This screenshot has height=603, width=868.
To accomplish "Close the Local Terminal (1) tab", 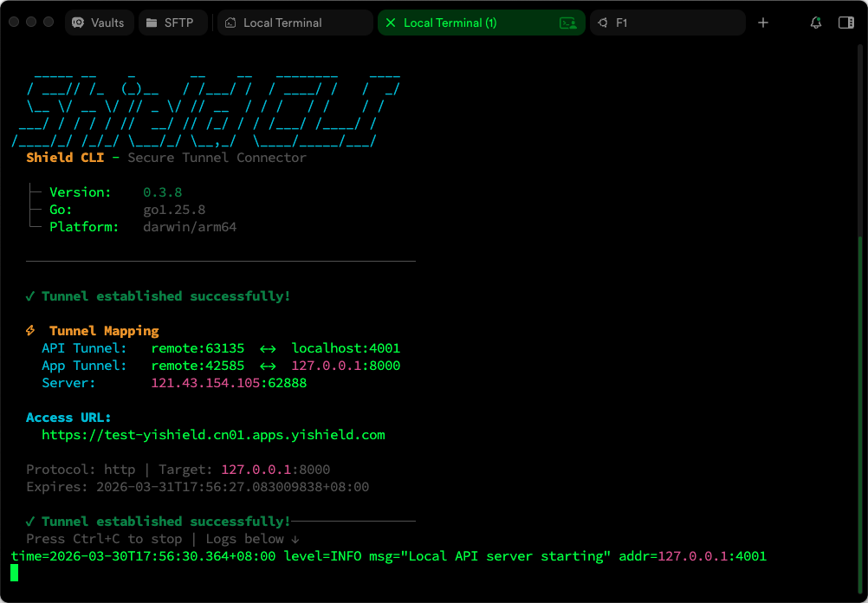I will pyautogui.click(x=391, y=23).
